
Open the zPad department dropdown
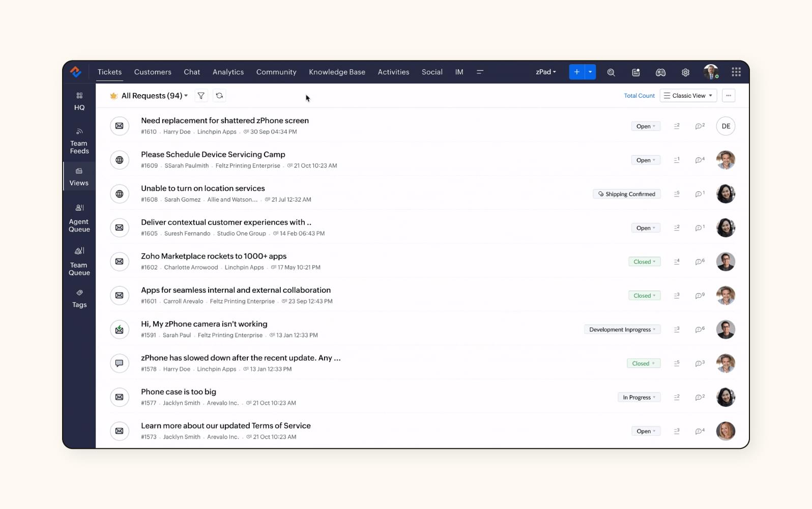pos(545,72)
